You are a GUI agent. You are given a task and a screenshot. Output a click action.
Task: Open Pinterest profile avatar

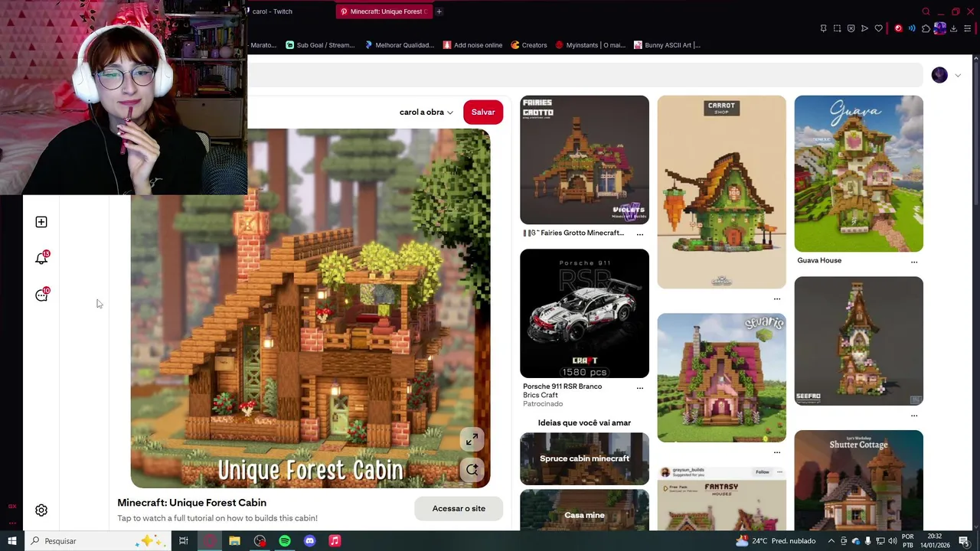tap(939, 75)
